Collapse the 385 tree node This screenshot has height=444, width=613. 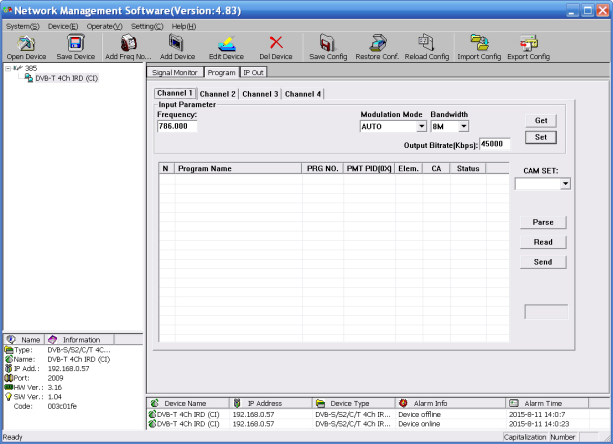tap(8, 69)
